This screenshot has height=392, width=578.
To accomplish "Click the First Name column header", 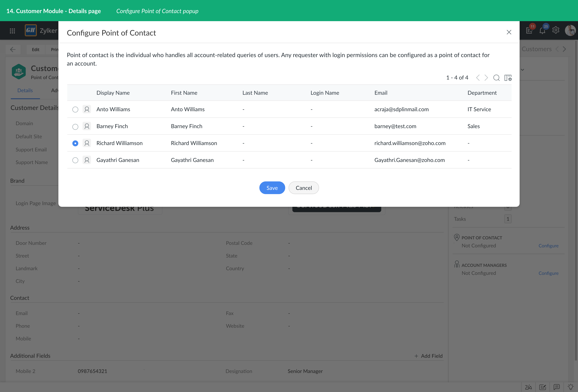I will coord(184,93).
